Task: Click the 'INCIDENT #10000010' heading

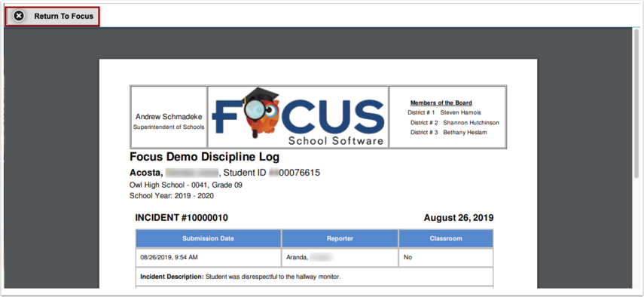Action: (x=182, y=218)
